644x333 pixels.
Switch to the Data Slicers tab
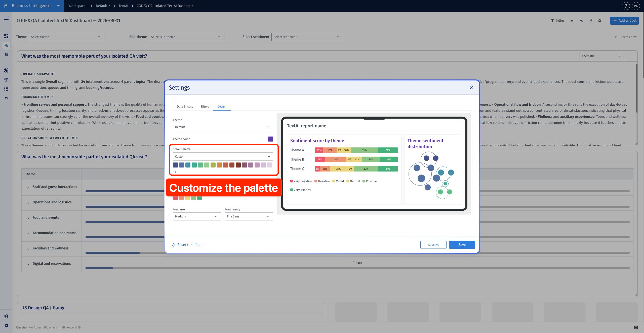pyautogui.click(x=185, y=107)
